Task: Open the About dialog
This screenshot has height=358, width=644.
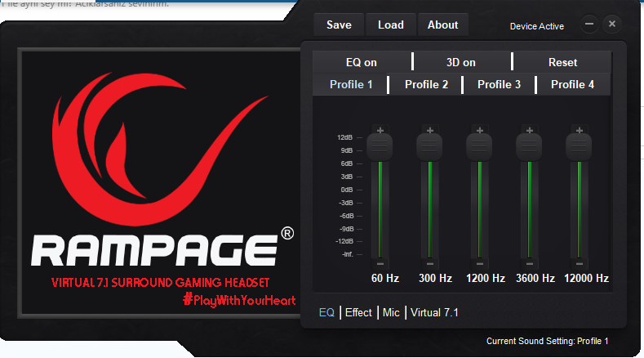Action: tap(442, 25)
